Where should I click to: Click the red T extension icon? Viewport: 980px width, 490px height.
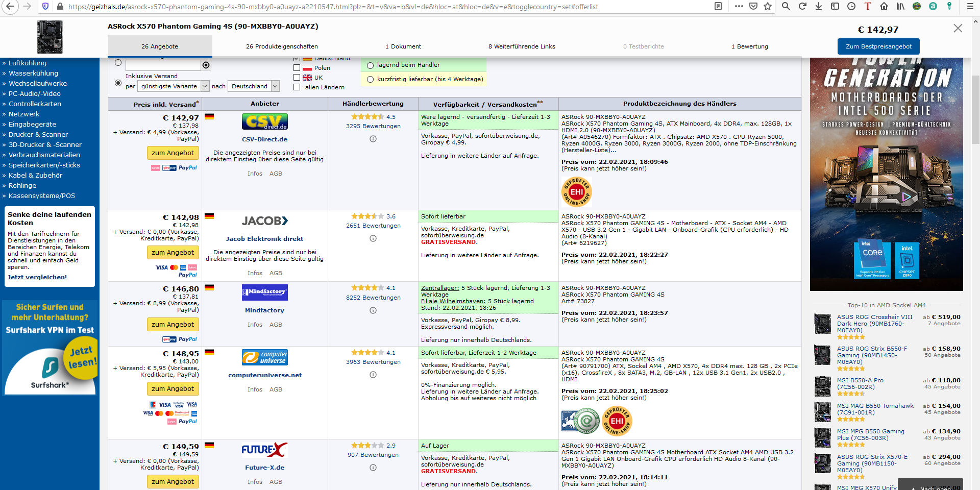coord(868,7)
